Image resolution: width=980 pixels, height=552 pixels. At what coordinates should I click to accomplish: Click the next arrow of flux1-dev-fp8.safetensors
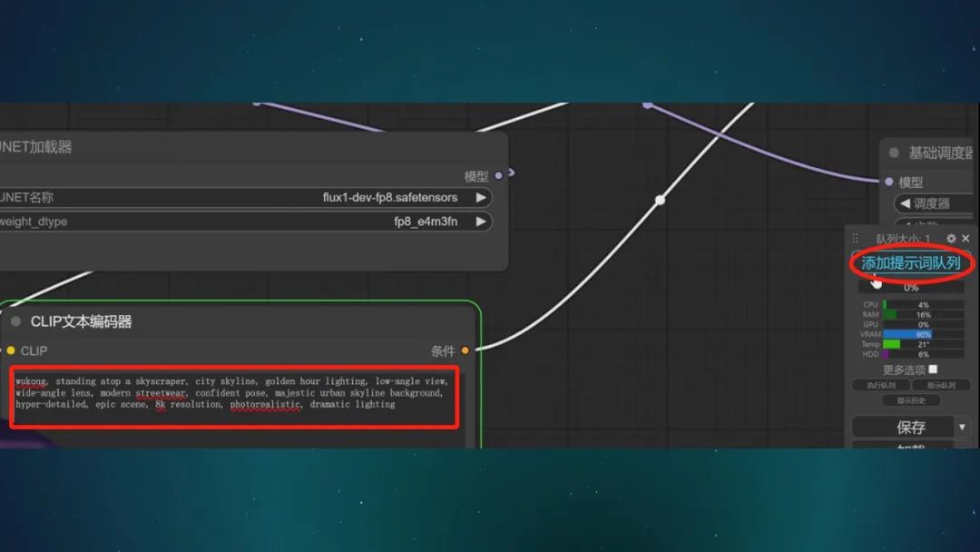point(481,198)
